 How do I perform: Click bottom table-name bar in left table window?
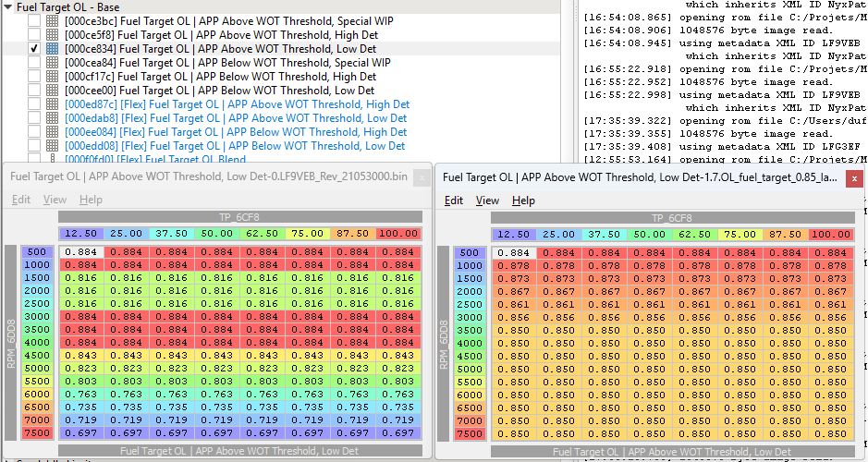[x=240, y=450]
